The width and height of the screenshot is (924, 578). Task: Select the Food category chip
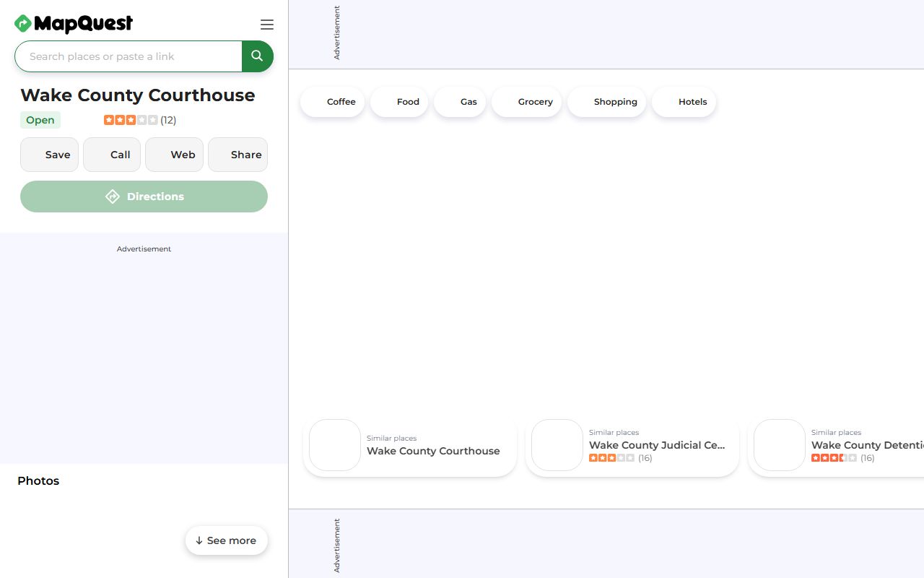tap(399, 102)
